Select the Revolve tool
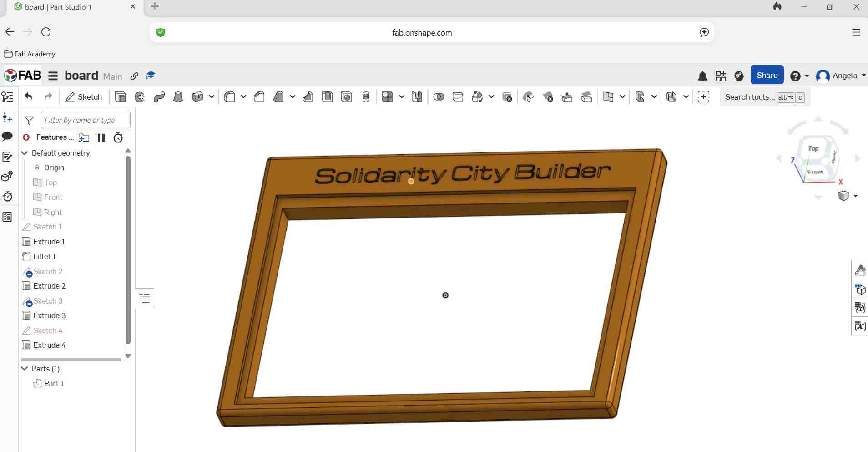 point(140,97)
